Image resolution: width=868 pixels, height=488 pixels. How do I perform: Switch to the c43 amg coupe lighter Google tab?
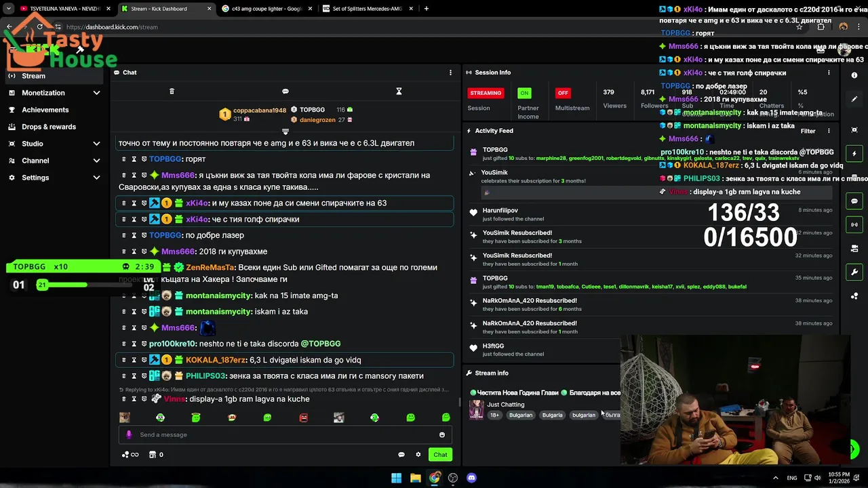point(267,9)
